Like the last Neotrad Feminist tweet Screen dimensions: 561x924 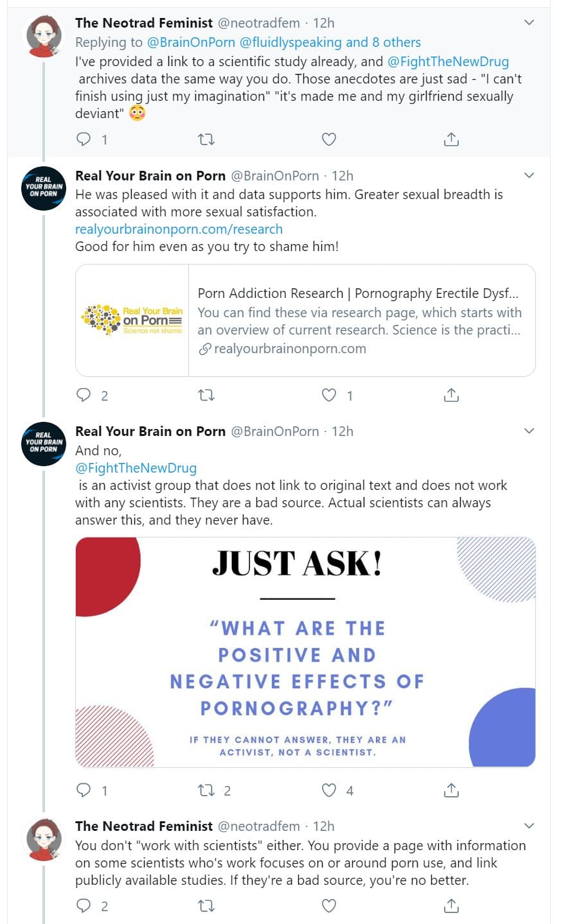tap(328, 906)
